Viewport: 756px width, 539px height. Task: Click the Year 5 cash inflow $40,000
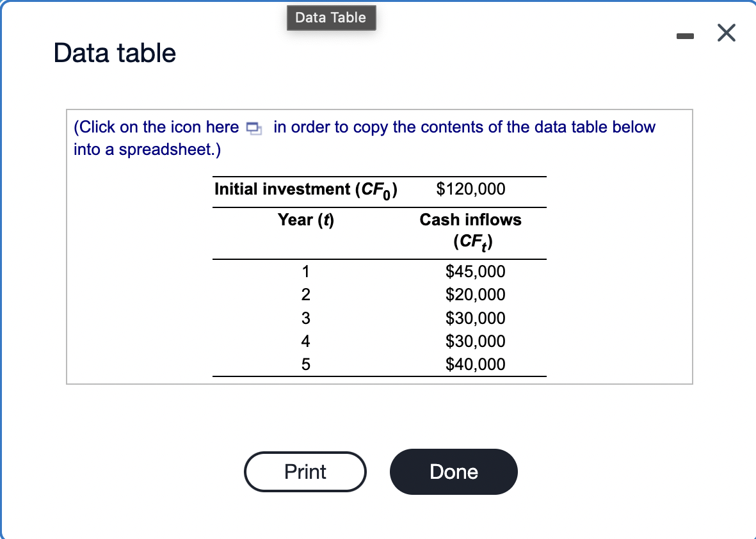click(476, 364)
